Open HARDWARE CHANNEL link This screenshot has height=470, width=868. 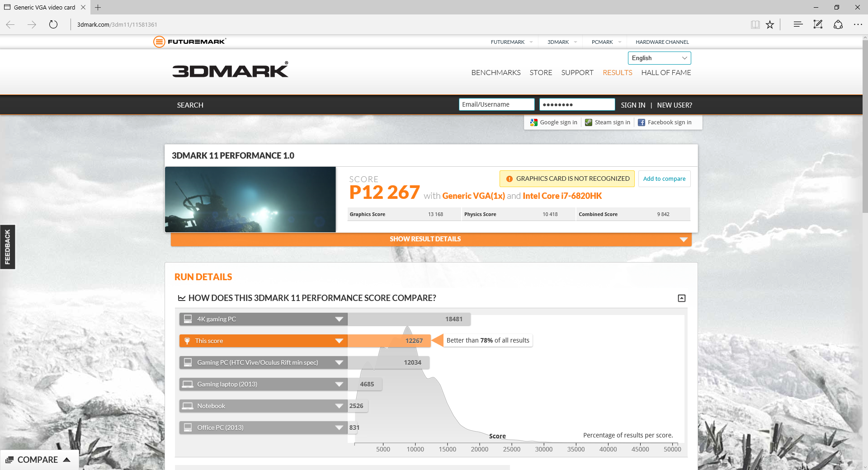[662, 42]
